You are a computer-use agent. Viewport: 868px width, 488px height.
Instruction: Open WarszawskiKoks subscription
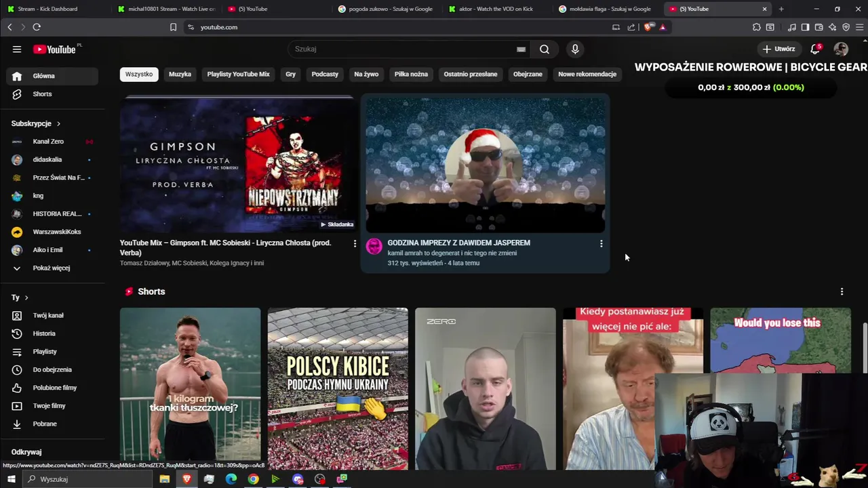pyautogui.click(x=52, y=232)
